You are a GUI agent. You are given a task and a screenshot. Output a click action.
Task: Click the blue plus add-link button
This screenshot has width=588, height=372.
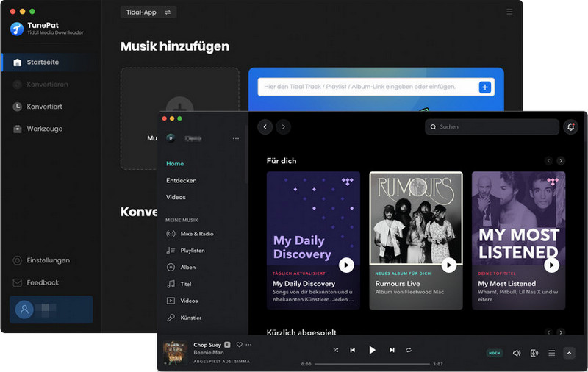(485, 87)
